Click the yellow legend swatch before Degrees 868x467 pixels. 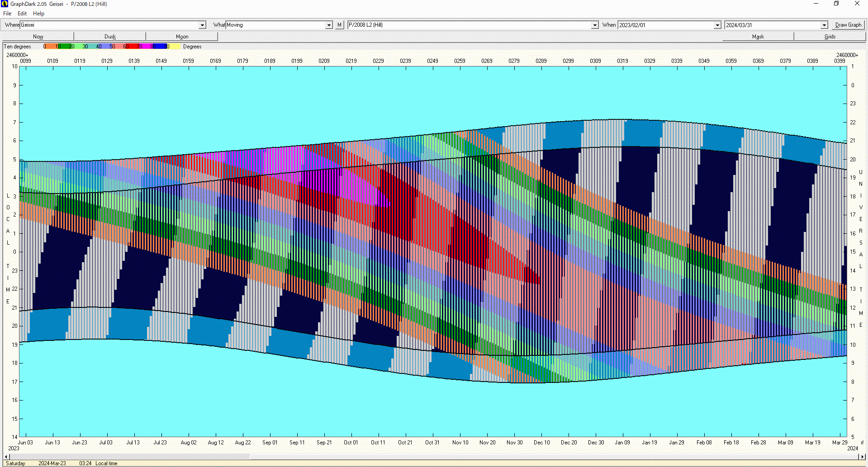(x=174, y=47)
